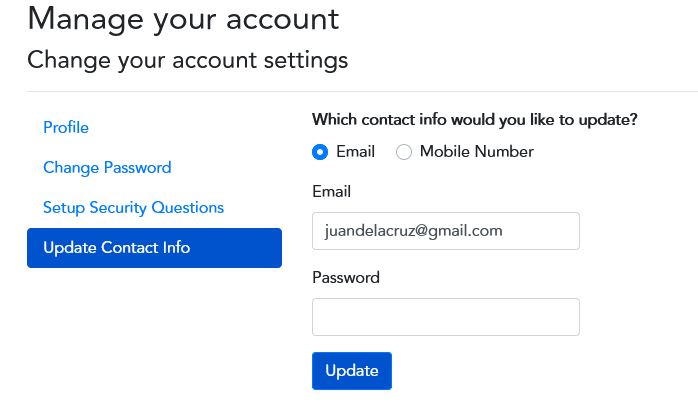
Task: Click empty space right of the email address text
Action: tap(545, 231)
